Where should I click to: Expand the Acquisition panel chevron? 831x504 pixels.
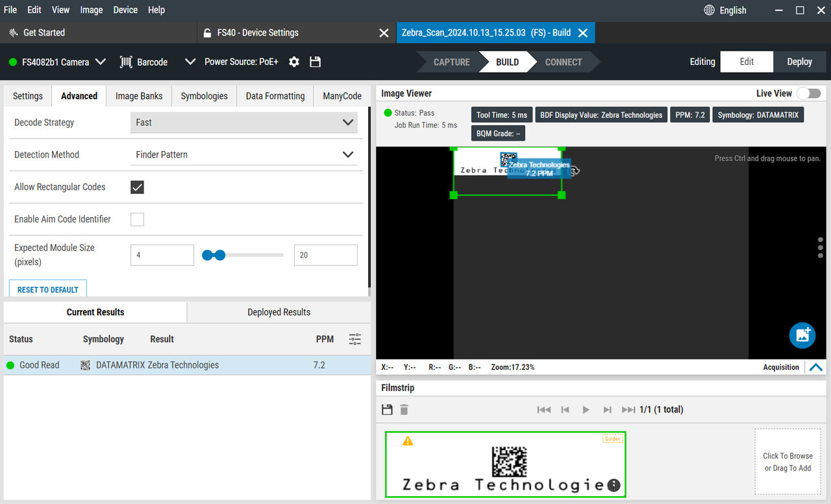(816, 367)
